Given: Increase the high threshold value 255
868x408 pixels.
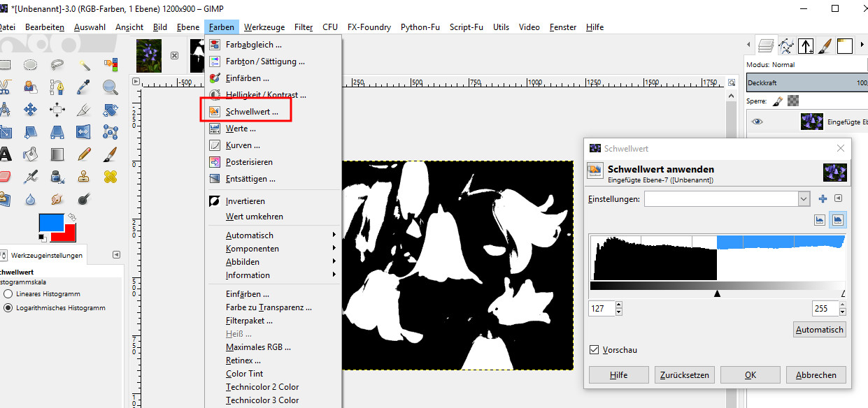Looking at the screenshot, I should click(x=842, y=305).
